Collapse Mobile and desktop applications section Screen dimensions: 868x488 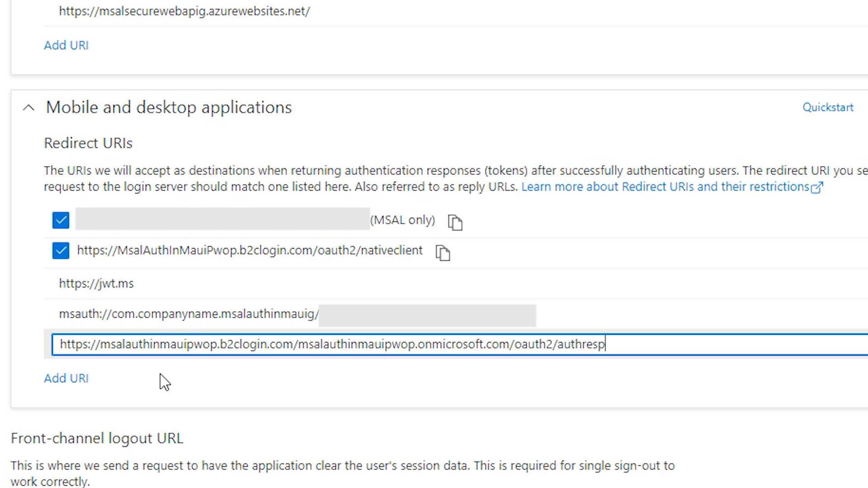click(x=28, y=108)
